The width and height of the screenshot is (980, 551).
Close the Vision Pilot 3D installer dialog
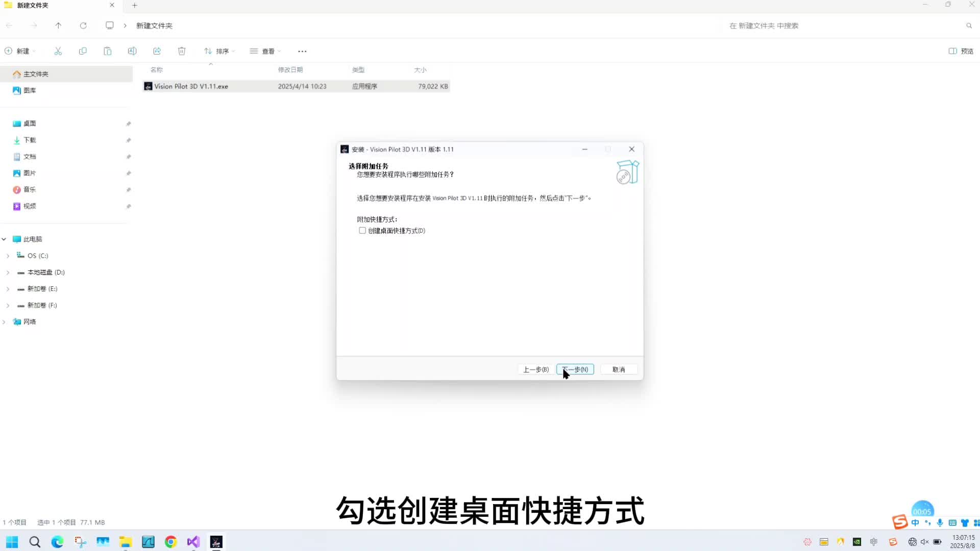coord(632,149)
